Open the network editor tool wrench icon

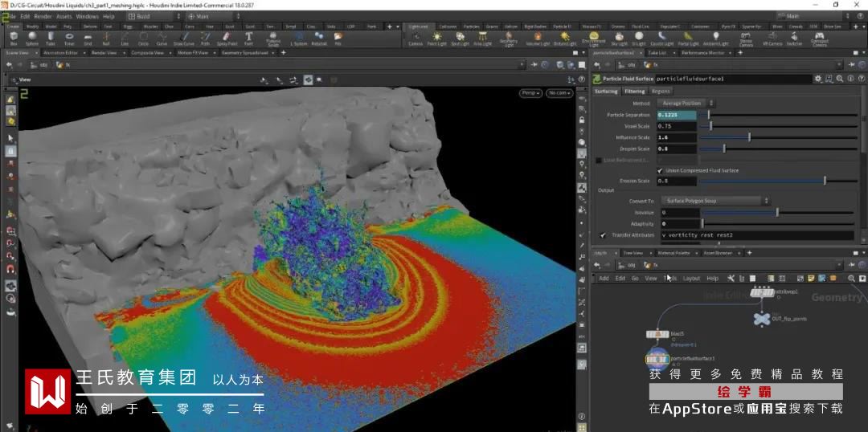tap(731, 278)
